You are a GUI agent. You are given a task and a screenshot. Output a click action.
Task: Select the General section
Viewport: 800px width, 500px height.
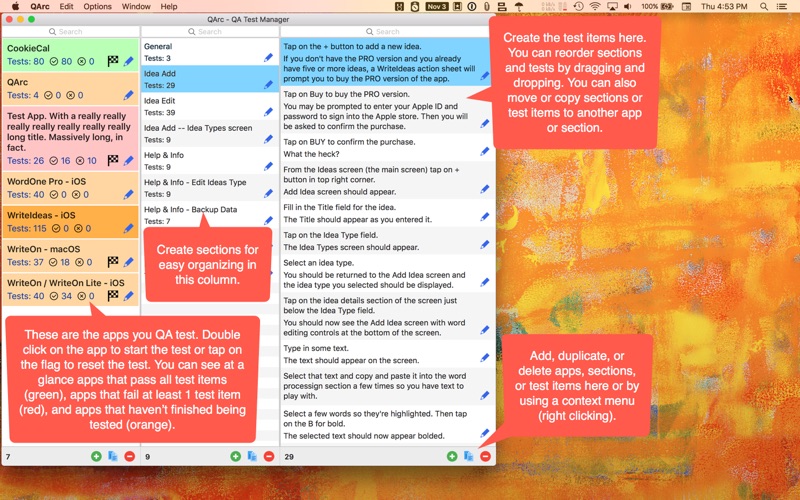click(210, 52)
